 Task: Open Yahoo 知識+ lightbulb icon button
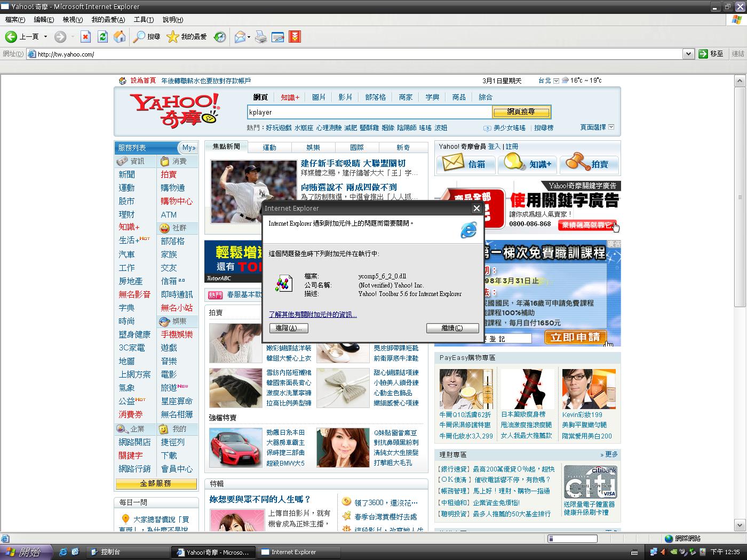click(527, 164)
